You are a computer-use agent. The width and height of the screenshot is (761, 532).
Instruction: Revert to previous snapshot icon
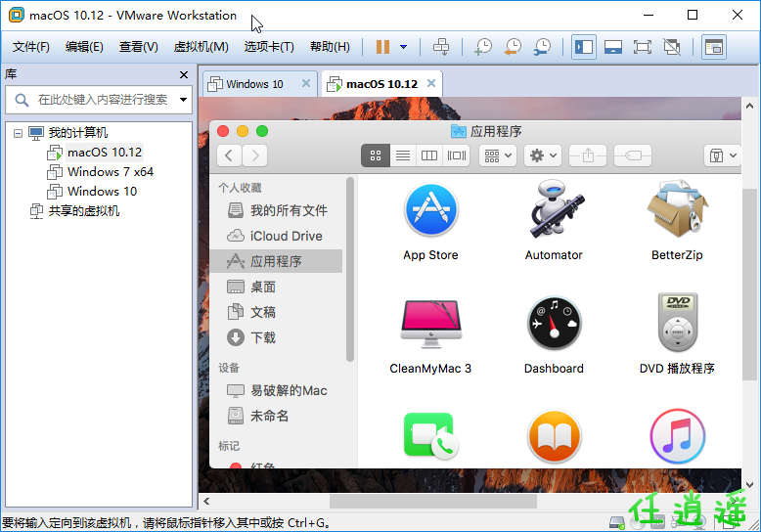tap(513, 47)
